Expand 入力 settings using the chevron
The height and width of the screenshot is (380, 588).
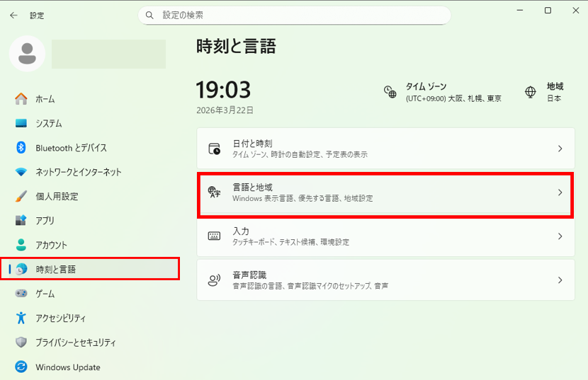point(560,236)
